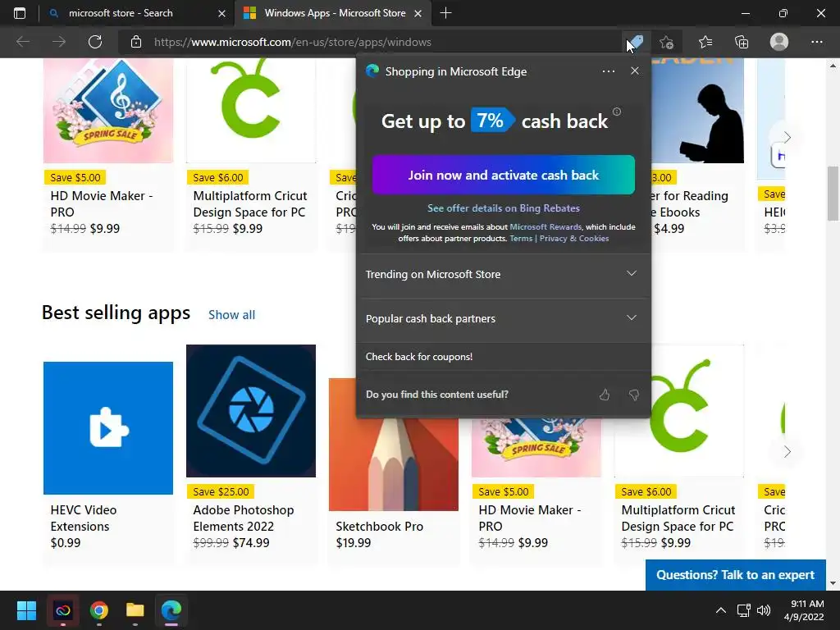Click the Microsoft Edge taskbar icon

click(x=171, y=610)
